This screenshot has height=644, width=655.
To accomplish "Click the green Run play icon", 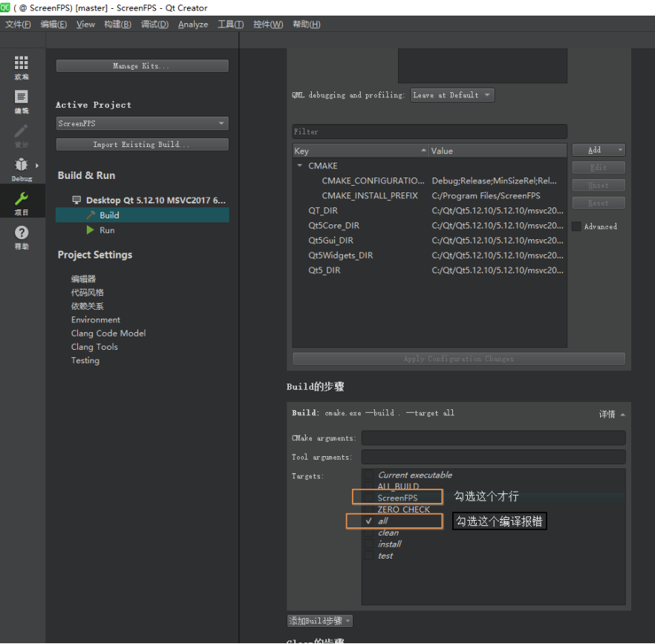I will 90,230.
